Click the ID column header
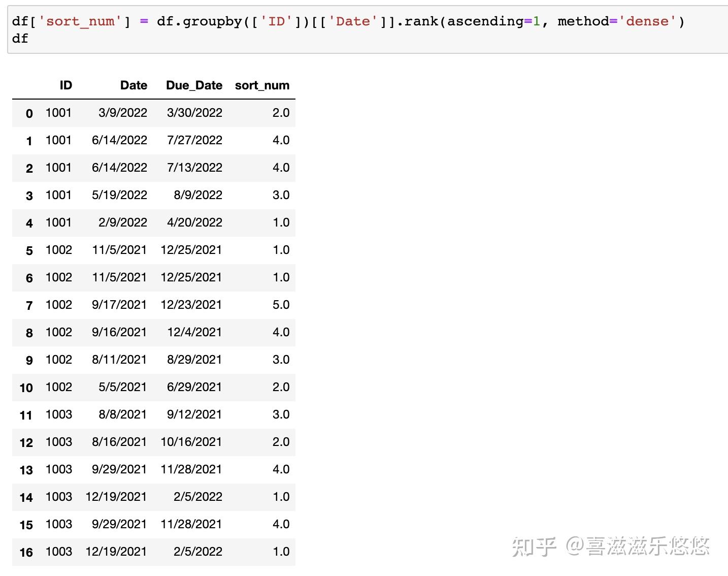 (65, 85)
